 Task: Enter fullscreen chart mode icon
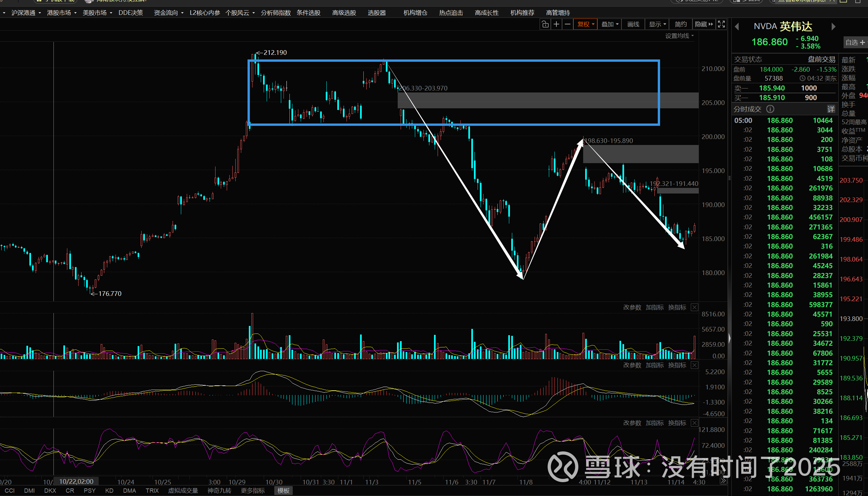pos(721,24)
